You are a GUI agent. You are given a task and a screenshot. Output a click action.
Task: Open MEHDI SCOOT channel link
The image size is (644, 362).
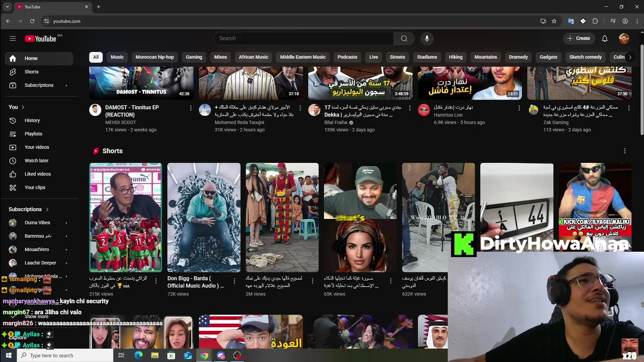120,122
